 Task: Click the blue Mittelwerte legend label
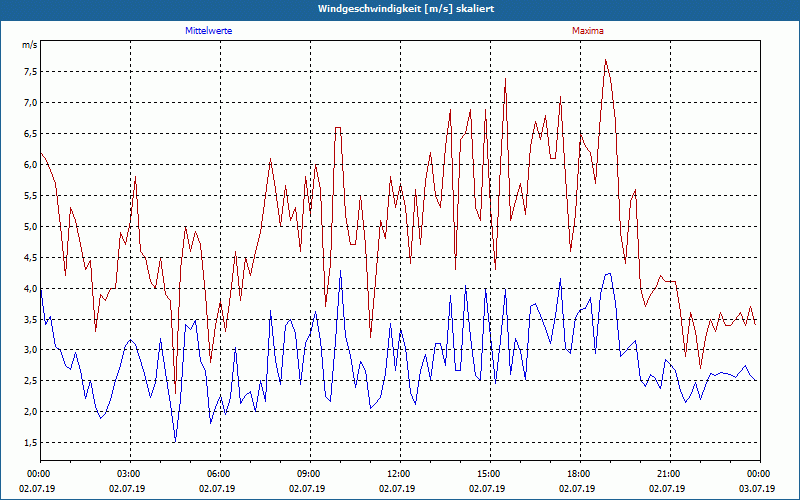point(209,31)
